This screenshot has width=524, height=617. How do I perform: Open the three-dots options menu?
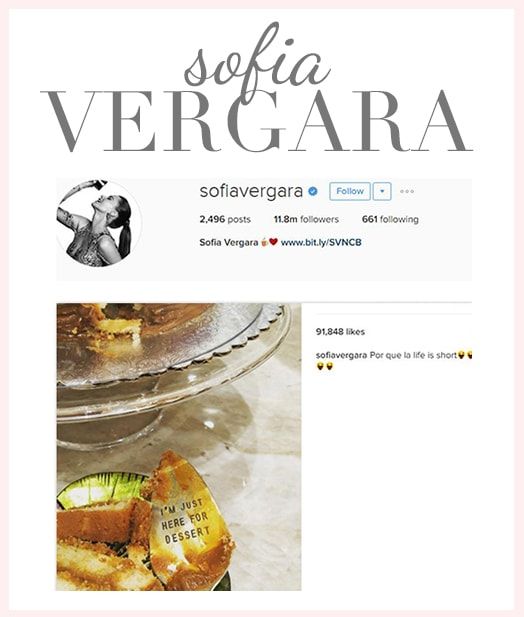pyautogui.click(x=407, y=191)
